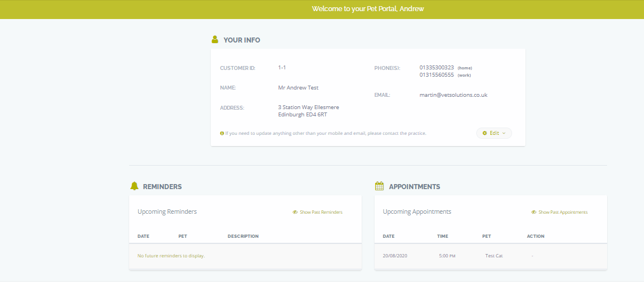This screenshot has height=282, width=644.
Task: Show Past Appointments
Action: 560,212
